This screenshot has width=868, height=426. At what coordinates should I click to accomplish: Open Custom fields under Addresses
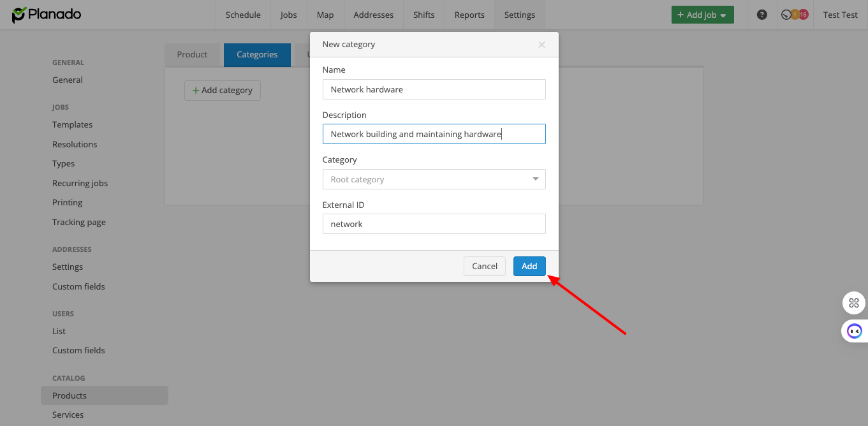pos(78,287)
